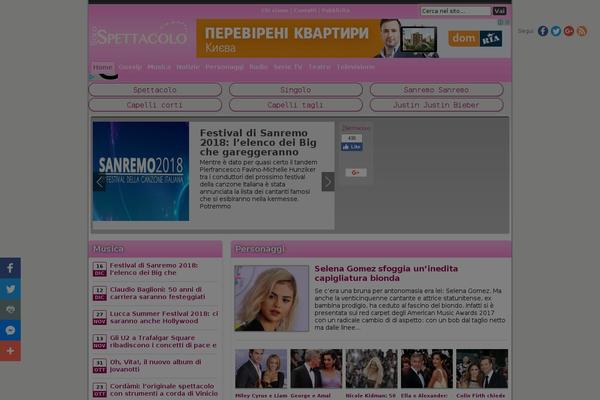Open the Musica menu item
Viewport: 600px width, 400px height.
tap(159, 67)
